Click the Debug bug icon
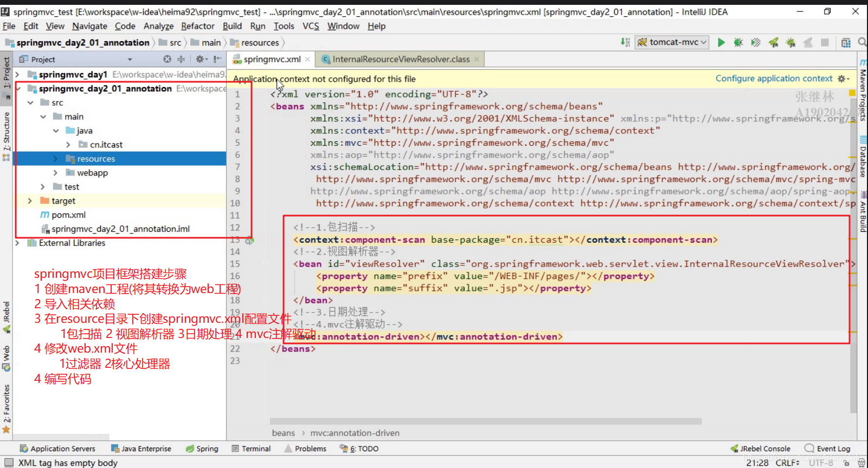 (x=738, y=42)
